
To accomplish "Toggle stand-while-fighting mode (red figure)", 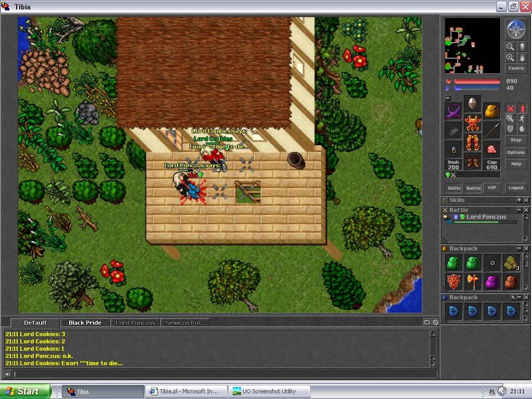I will [522, 109].
